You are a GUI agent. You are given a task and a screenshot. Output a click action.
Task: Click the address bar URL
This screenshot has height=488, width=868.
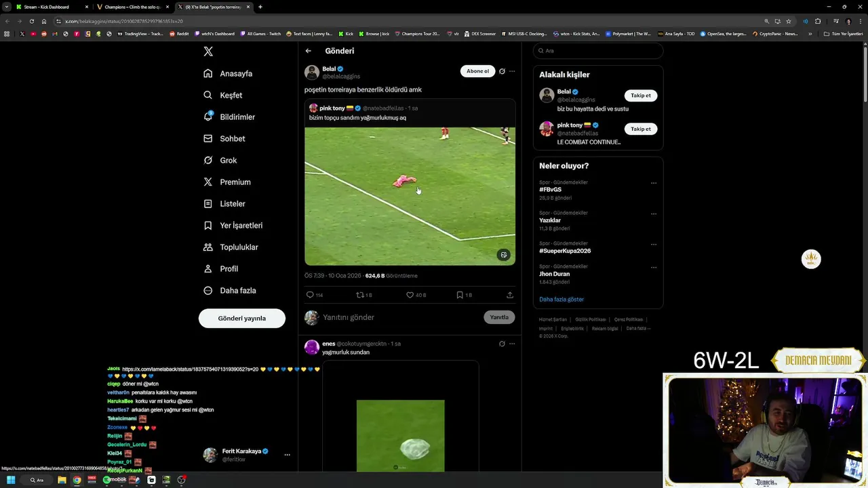point(124,21)
